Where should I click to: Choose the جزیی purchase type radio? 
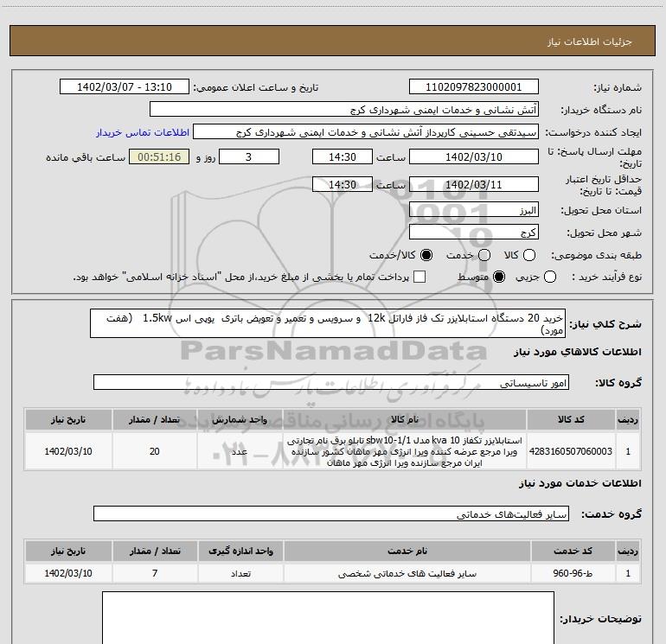(x=549, y=277)
